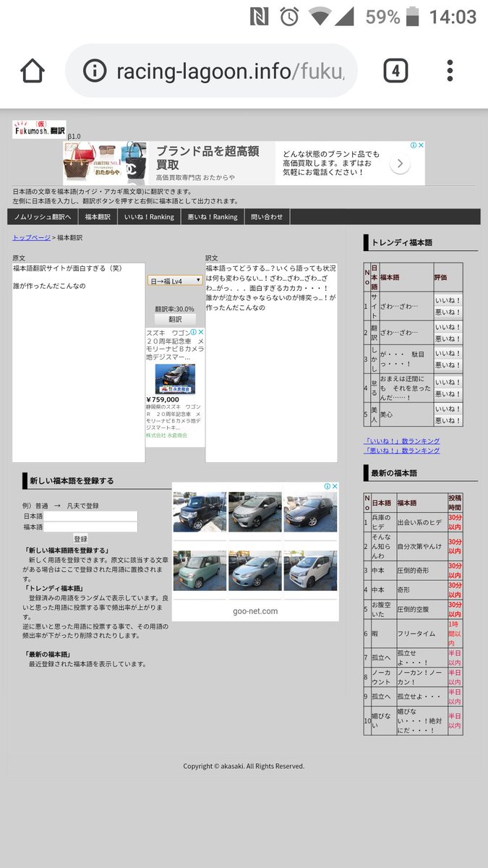Screen dimensions: 488x868
Task: Click いいね！ for row 4 怒る
Action: pyautogui.click(x=448, y=382)
